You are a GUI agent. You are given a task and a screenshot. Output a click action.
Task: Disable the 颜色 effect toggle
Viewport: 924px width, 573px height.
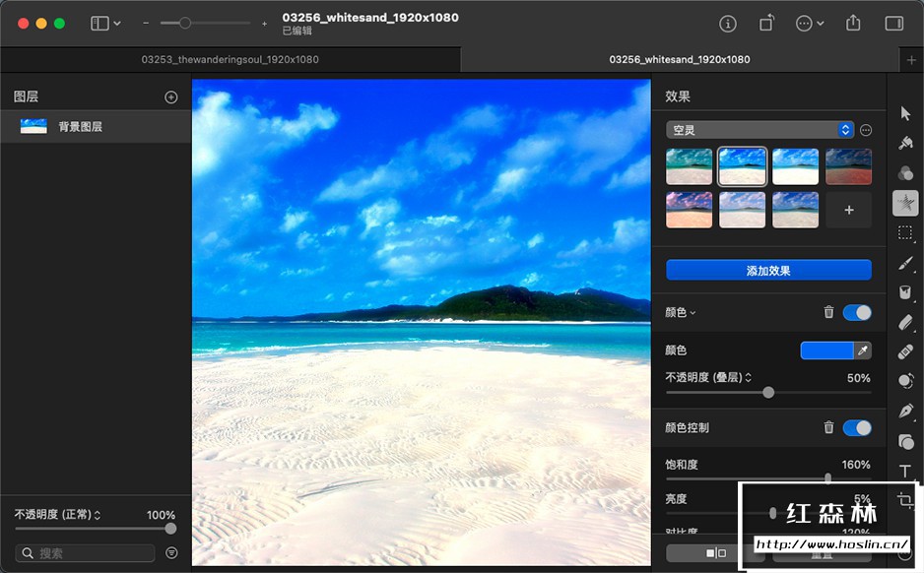856,311
